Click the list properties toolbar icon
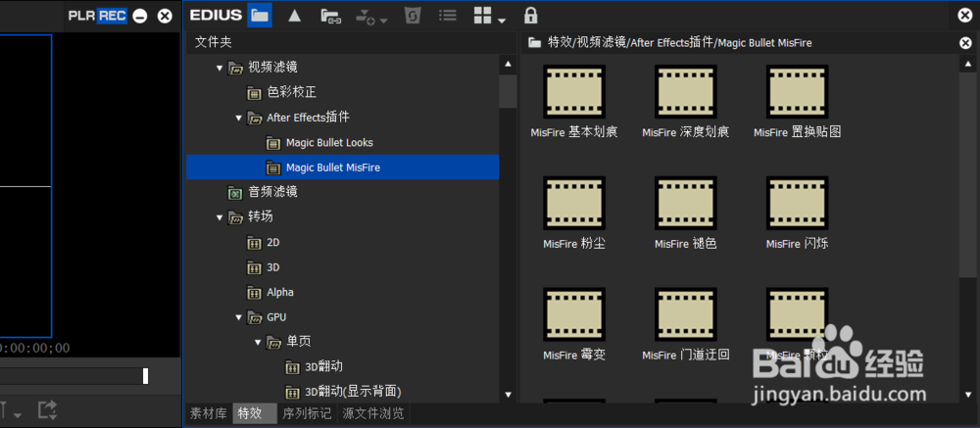The image size is (980, 428). click(446, 16)
